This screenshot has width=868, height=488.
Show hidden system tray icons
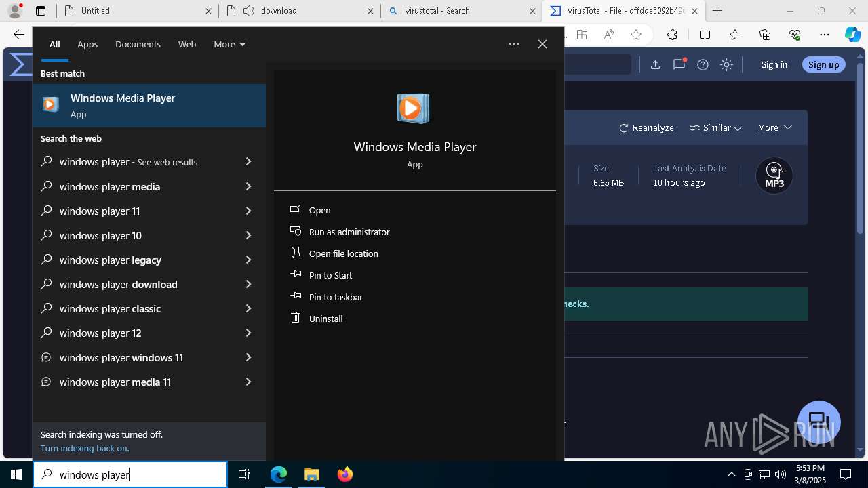click(731, 474)
